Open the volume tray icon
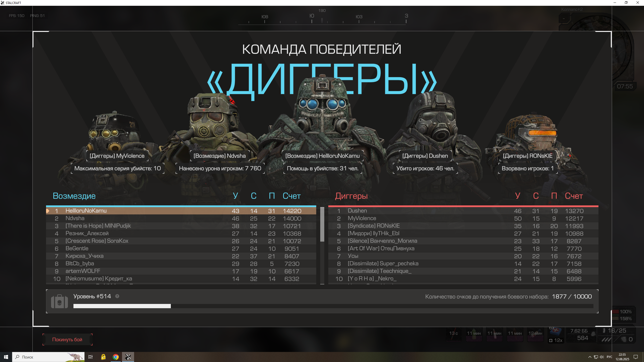The image size is (644, 362). coord(602,357)
